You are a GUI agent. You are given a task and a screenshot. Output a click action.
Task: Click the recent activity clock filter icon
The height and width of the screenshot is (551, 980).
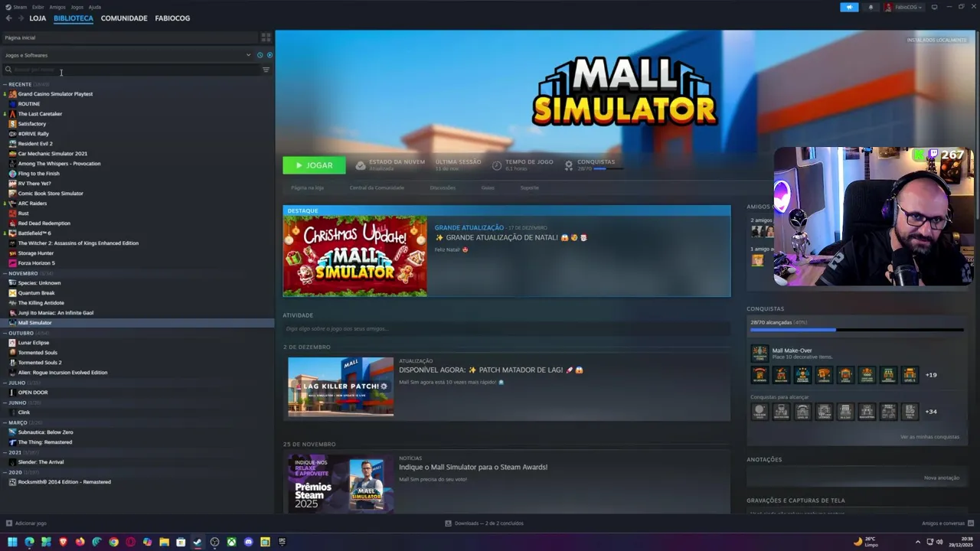pyautogui.click(x=260, y=55)
